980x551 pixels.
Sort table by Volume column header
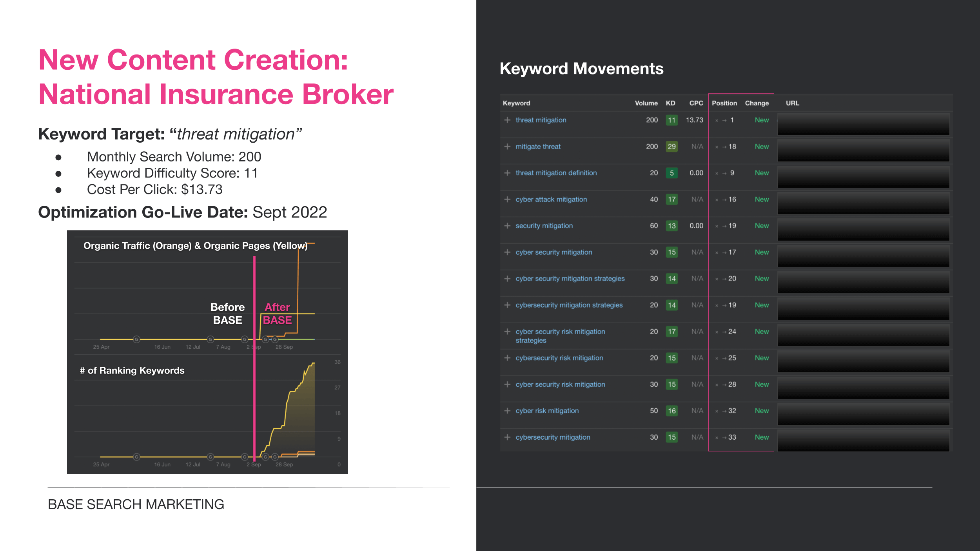click(646, 103)
